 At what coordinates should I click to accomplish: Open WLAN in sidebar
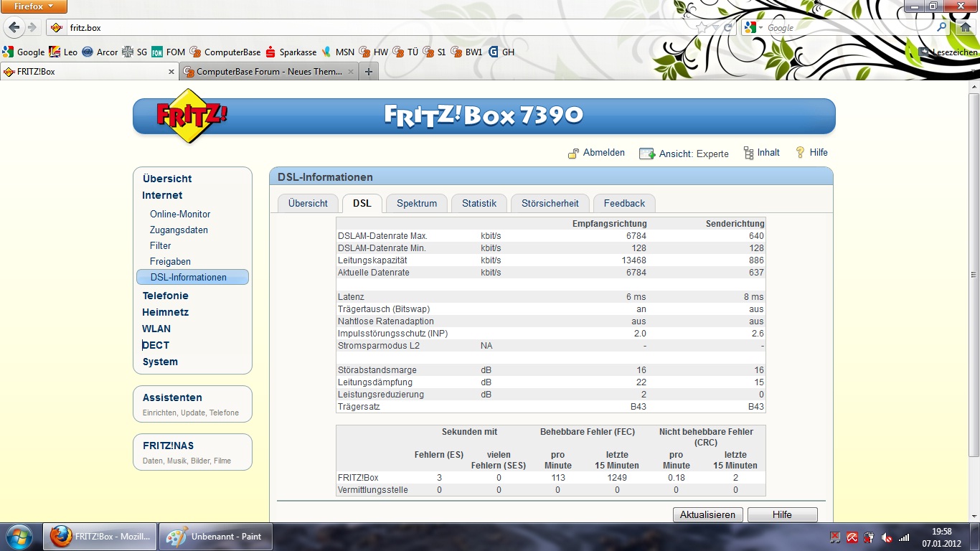tap(156, 329)
